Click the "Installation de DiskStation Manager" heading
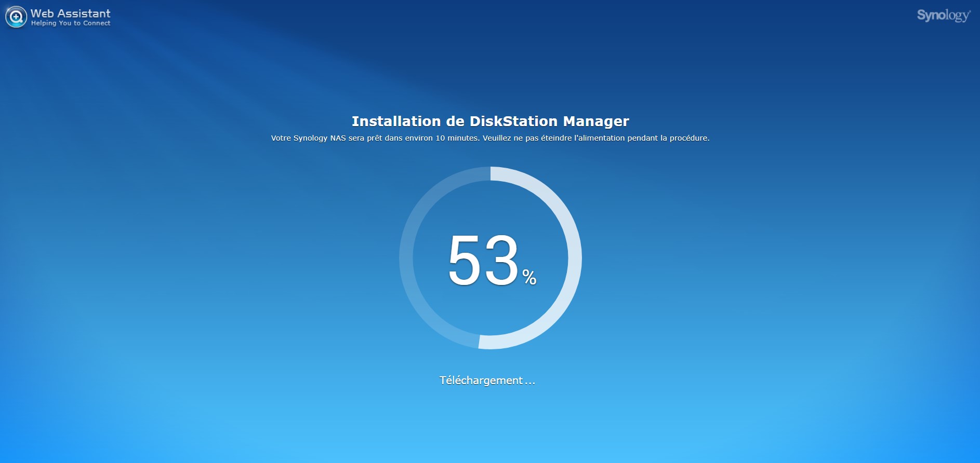 [491, 121]
